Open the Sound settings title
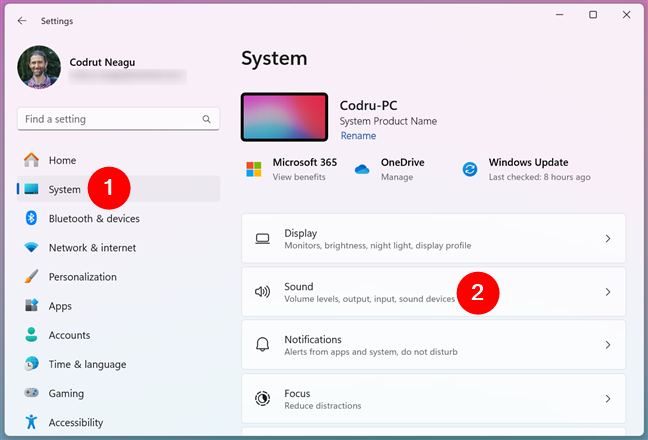 coord(299,286)
